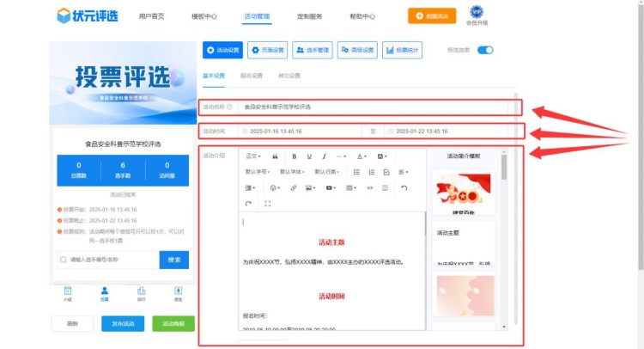Insert a blockquote with quote icon
The height and width of the screenshot is (349, 644).
275,156
